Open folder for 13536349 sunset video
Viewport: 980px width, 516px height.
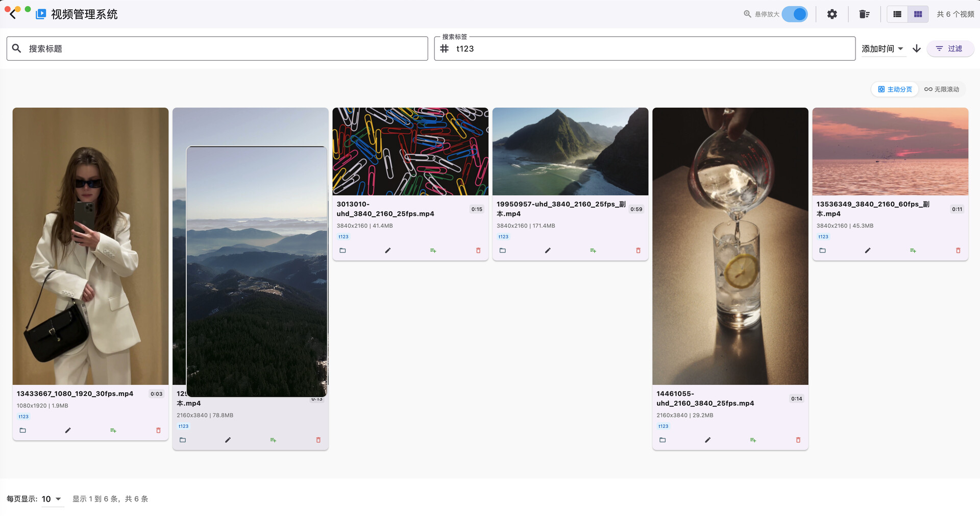[822, 251]
